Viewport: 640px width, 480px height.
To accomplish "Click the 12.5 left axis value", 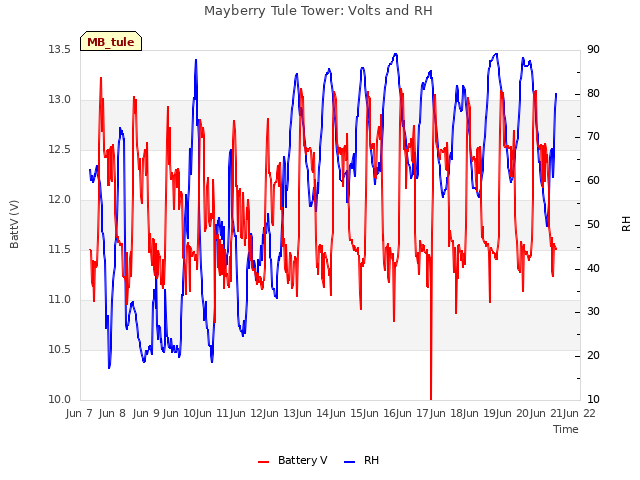I will [60, 149].
